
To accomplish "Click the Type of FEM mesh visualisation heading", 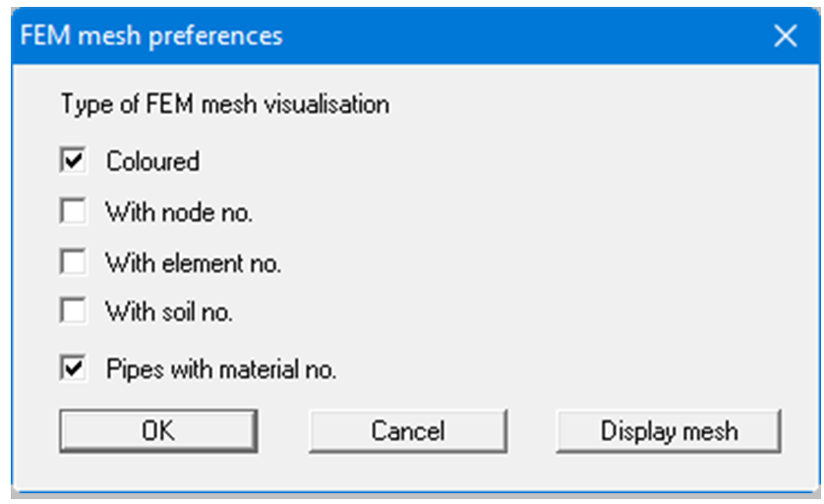I will click(x=224, y=104).
